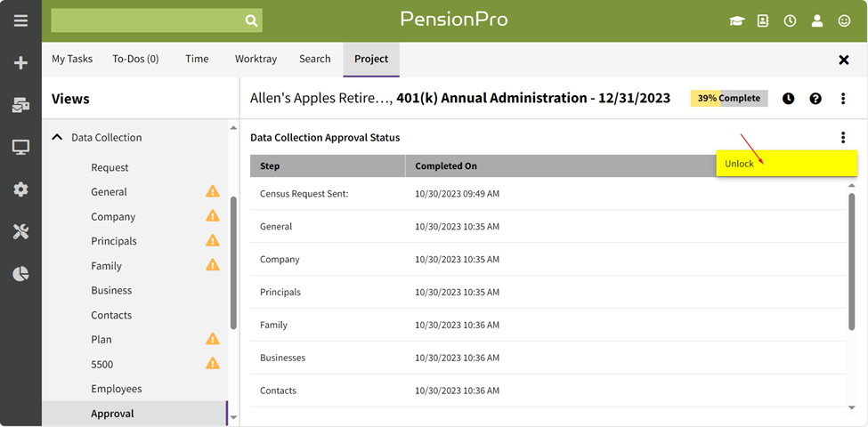The height and width of the screenshot is (427, 868).
Task: Open the hamburger main menu
Action: (20, 21)
